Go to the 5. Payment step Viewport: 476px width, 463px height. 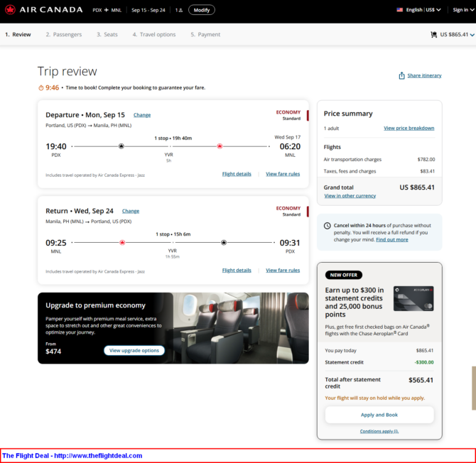point(205,35)
